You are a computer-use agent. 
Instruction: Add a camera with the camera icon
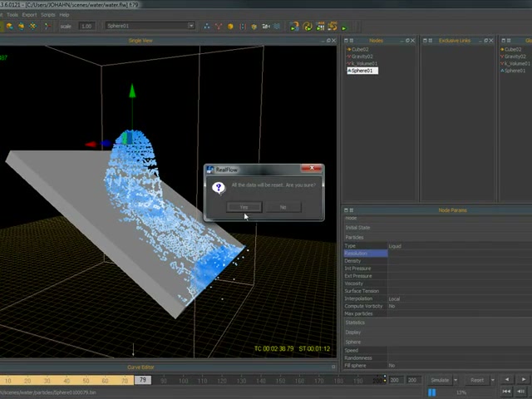266,26
